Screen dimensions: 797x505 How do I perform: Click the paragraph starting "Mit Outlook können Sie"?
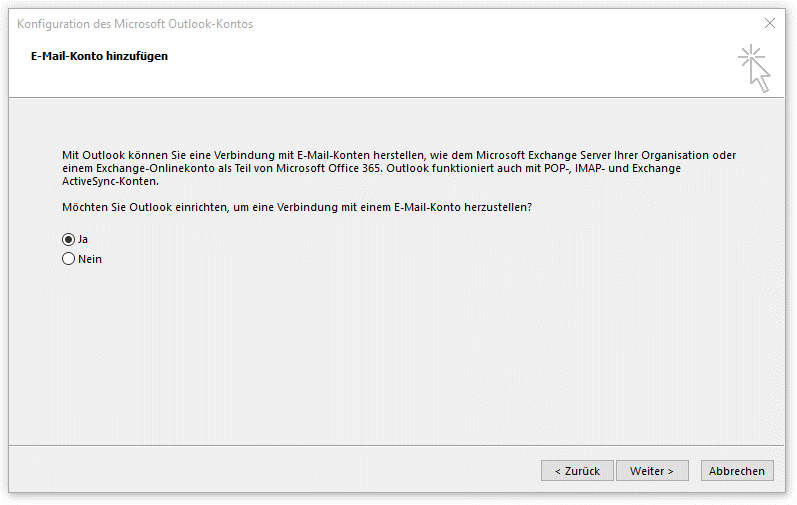(x=130, y=156)
